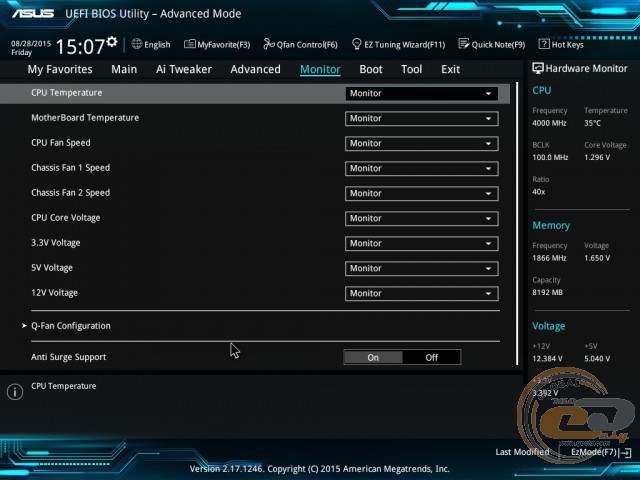Click the 15:07 clock display
This screenshot has width=640, height=480.
point(80,46)
